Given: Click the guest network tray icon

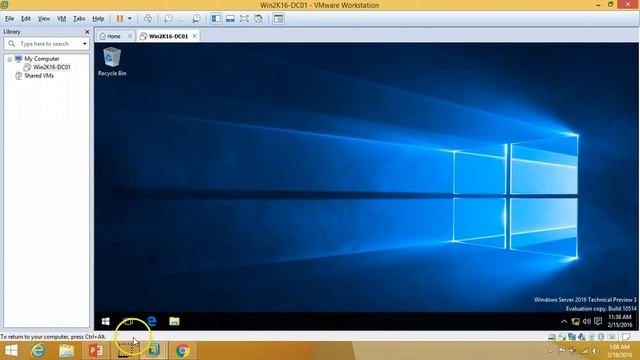Looking at the screenshot, I should (576, 322).
